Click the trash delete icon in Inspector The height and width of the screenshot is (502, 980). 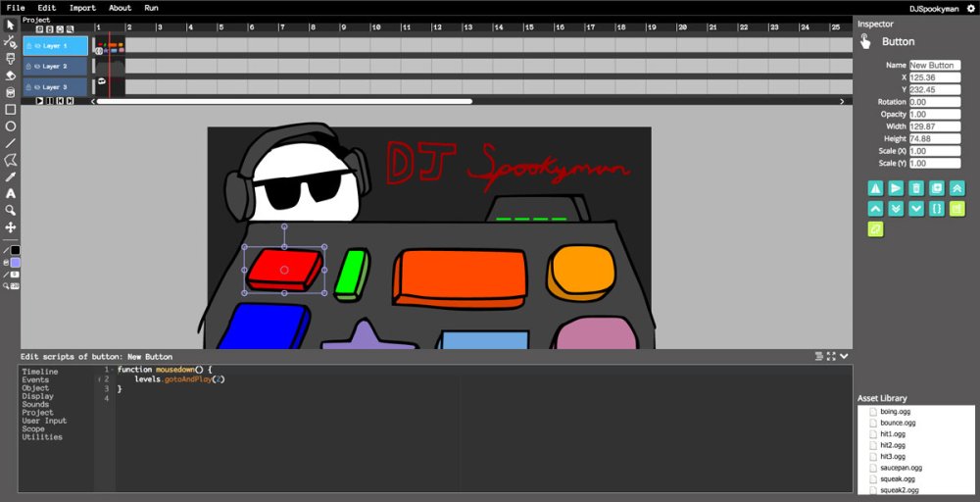916,188
